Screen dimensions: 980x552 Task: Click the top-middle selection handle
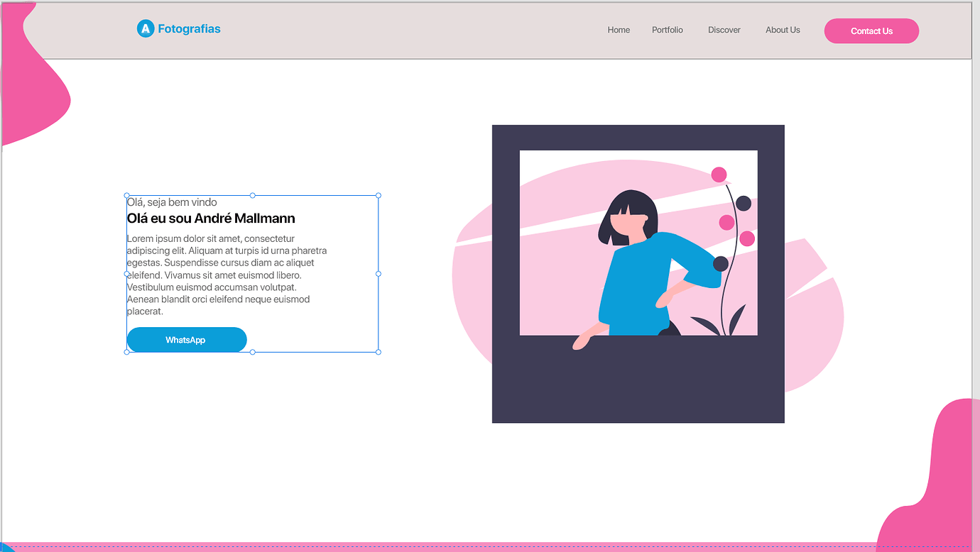click(253, 195)
